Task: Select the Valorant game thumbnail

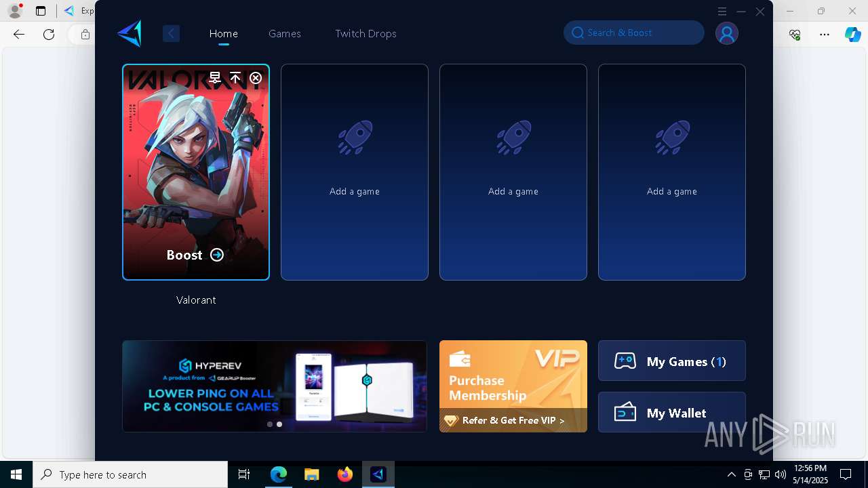Action: tap(196, 172)
